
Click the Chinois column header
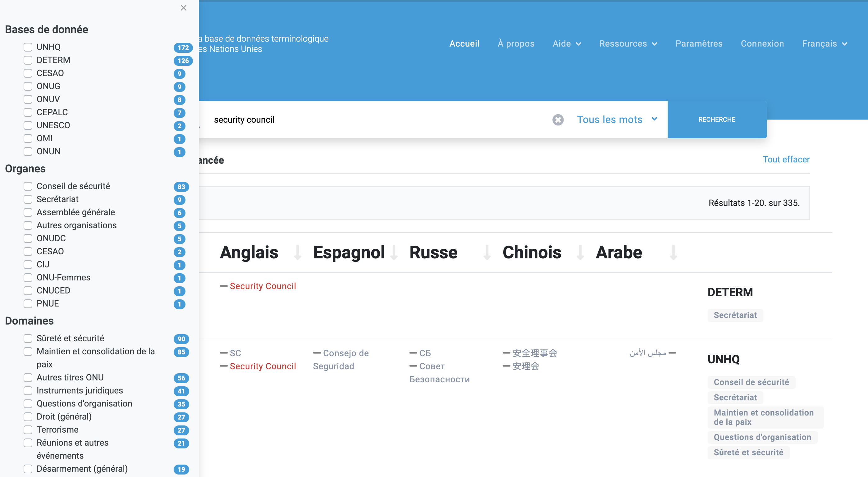click(x=532, y=252)
